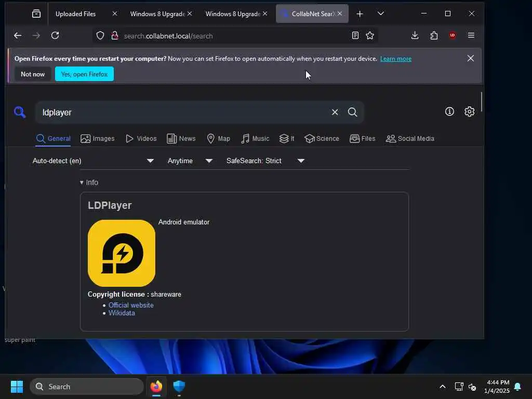Select the Music search category
Screen dimensions: 532x399
coord(255,138)
